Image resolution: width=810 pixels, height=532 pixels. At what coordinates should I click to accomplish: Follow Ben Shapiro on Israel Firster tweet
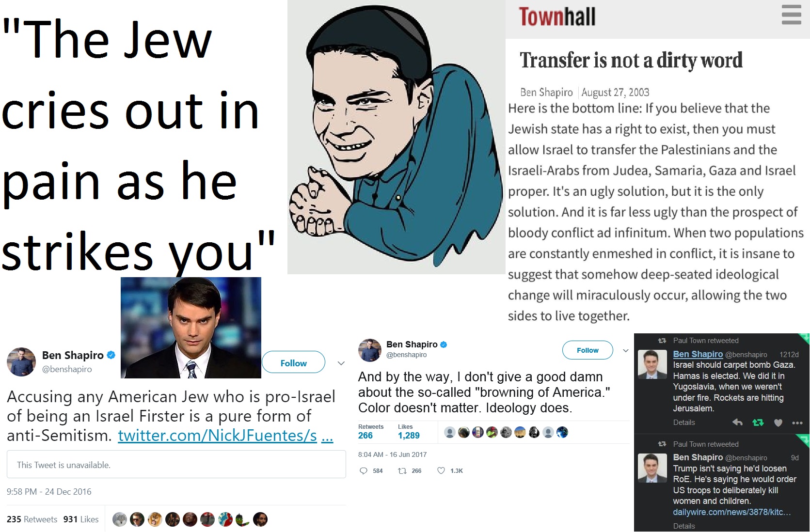293,362
